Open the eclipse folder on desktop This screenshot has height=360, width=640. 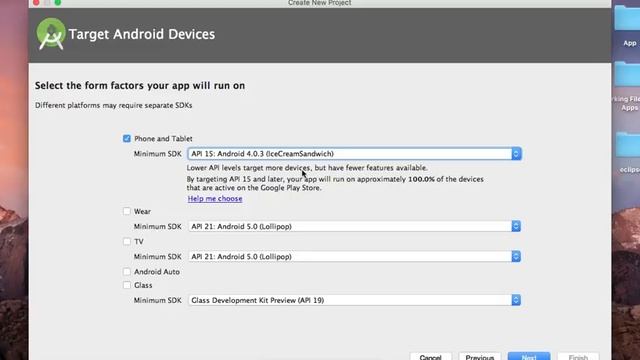(629, 152)
